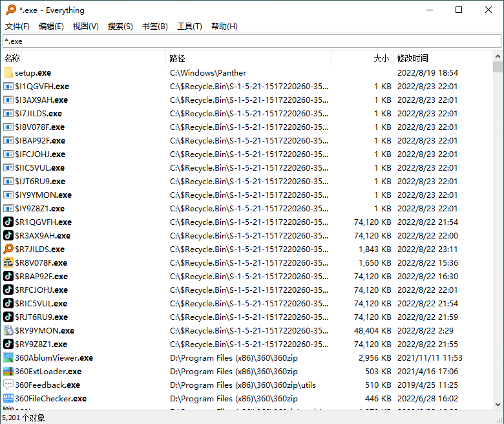Click icon next to $I3AX9AH.exe
The image size is (504, 424).
coord(8,100)
